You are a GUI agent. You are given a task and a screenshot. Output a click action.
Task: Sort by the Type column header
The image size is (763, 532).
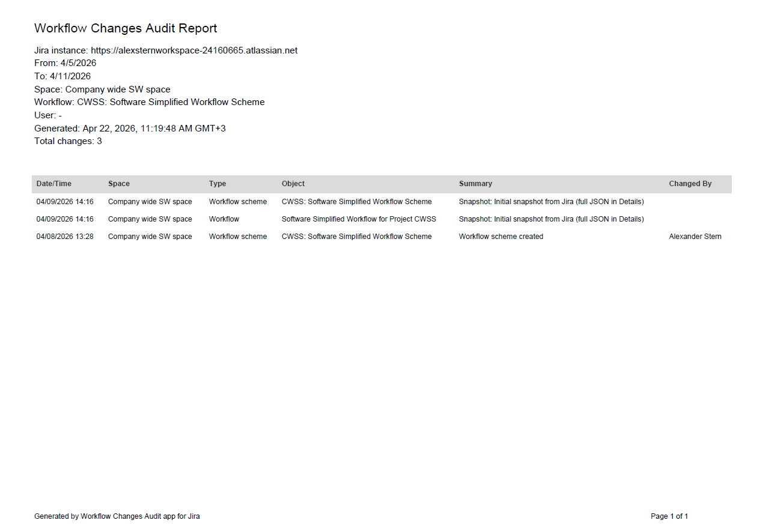coord(217,184)
